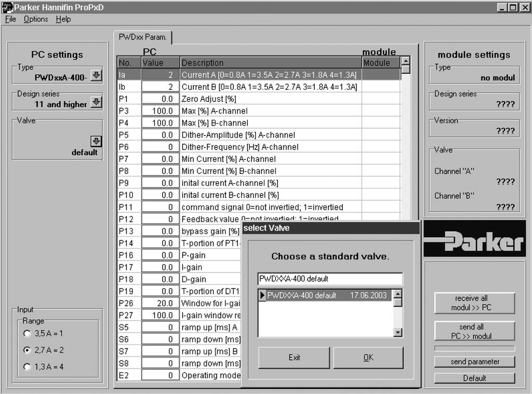Screen dimensions: 532x394
Task: Open the File menu
Action: tap(10, 19)
